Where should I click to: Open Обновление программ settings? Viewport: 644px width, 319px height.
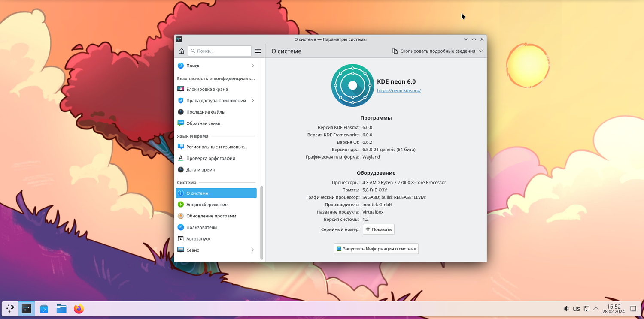(216, 216)
